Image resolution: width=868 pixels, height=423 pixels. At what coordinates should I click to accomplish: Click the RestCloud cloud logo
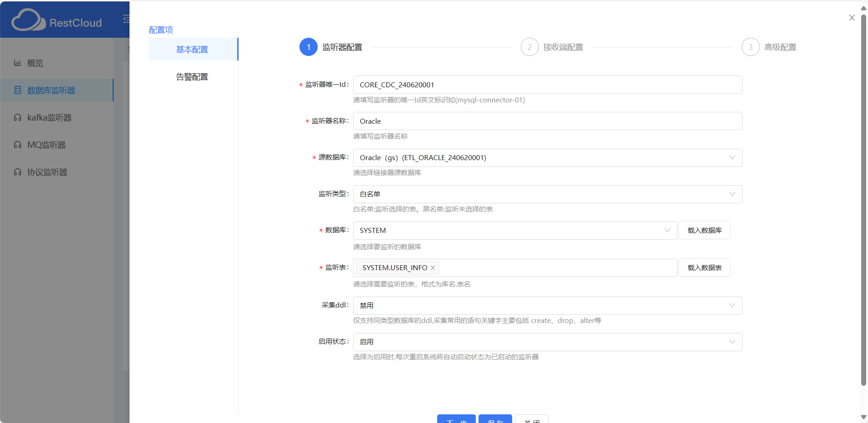pyautogui.click(x=28, y=20)
